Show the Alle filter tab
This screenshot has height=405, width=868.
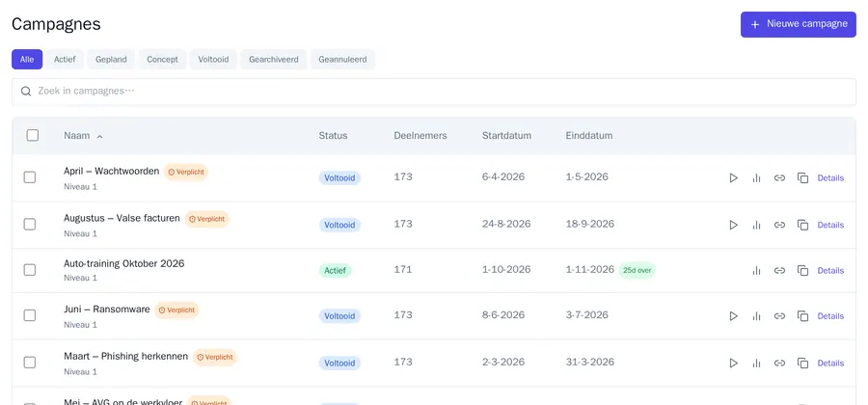tap(27, 59)
